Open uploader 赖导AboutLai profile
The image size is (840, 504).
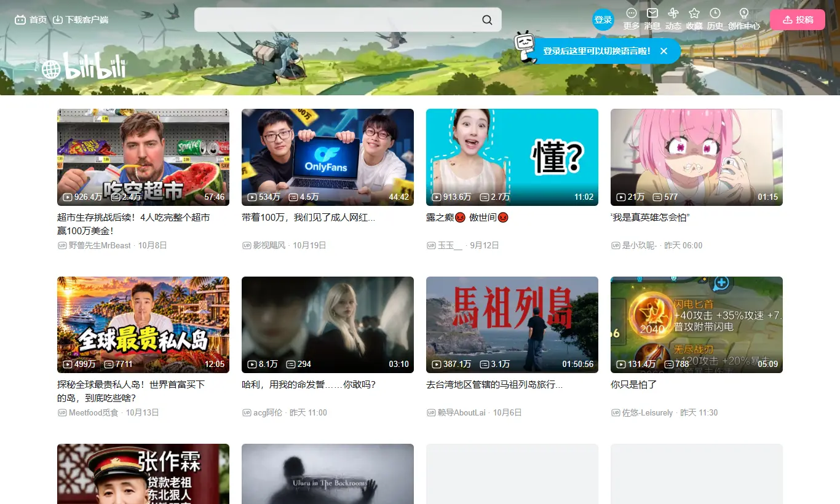461,412
